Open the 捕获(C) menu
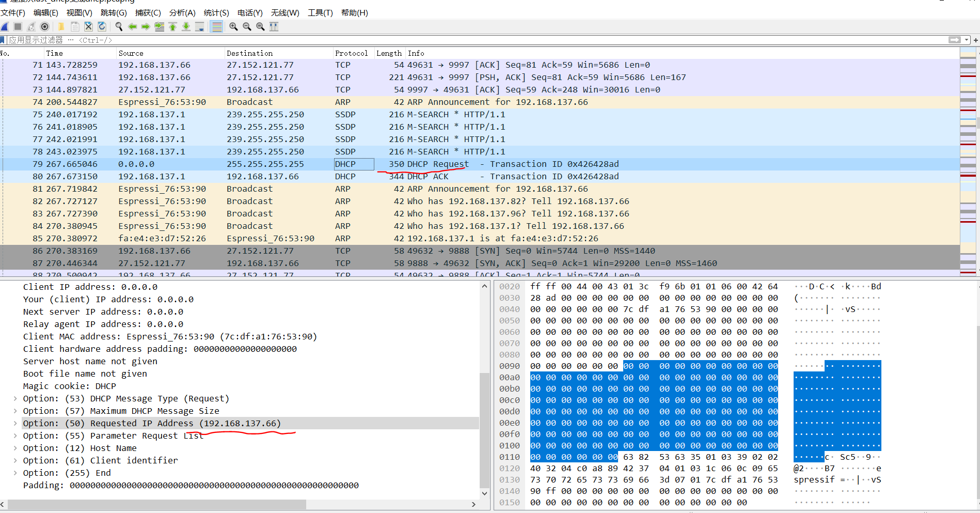This screenshot has height=513, width=980. click(x=148, y=13)
